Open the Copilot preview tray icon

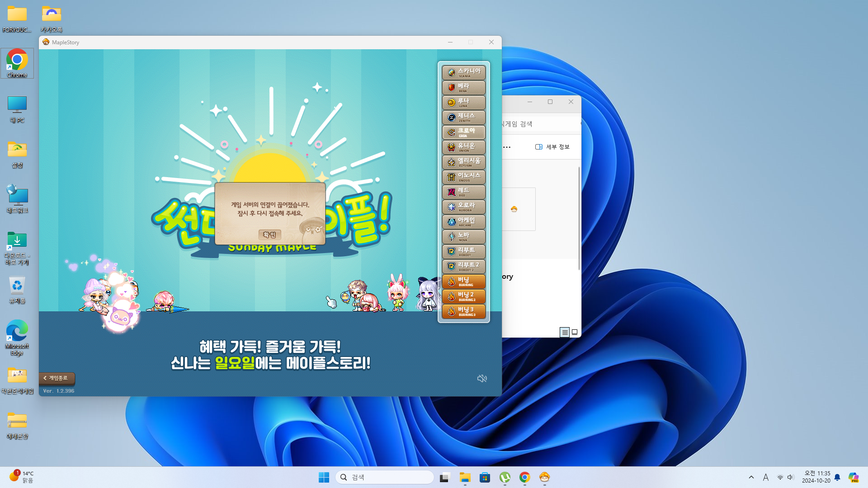coord(854,477)
